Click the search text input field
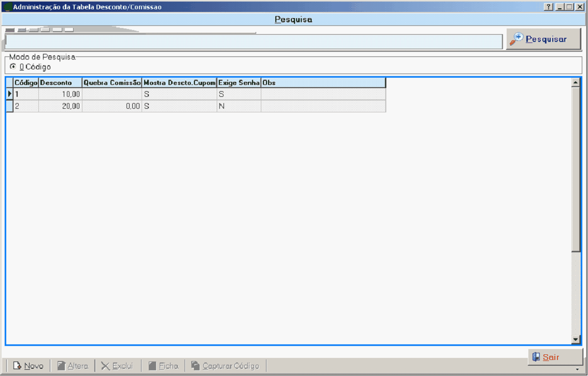The height and width of the screenshot is (376, 588). 253,41
